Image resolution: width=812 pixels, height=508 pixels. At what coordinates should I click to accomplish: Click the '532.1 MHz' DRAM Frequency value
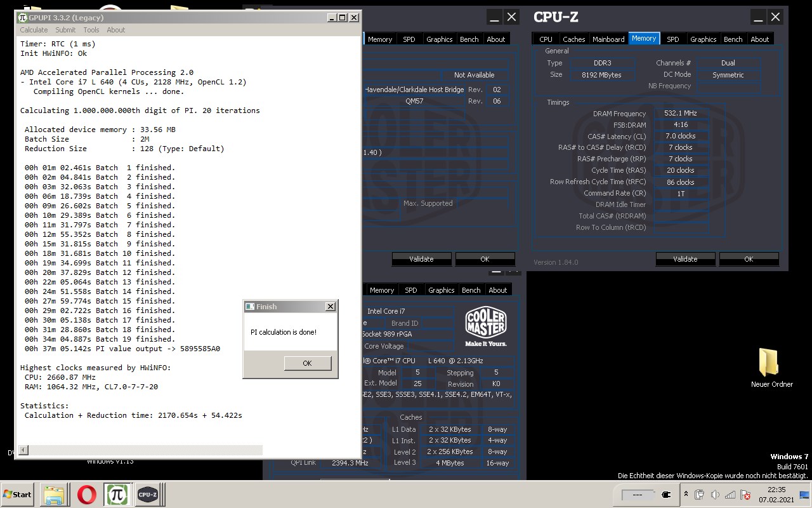680,113
